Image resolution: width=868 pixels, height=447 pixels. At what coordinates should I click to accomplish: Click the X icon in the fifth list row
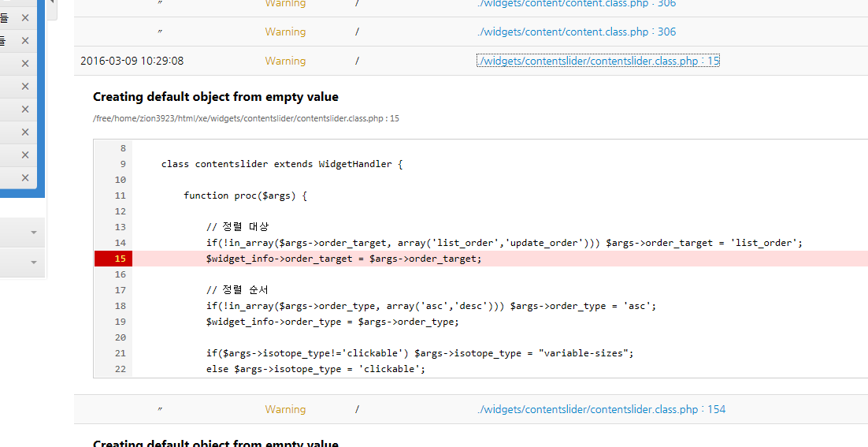25,110
